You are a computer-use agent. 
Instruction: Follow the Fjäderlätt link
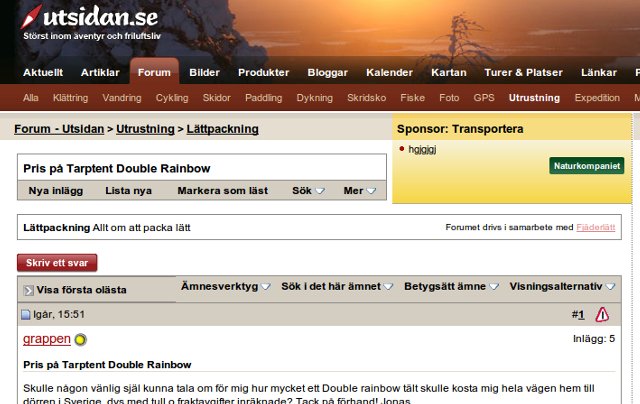tap(595, 228)
